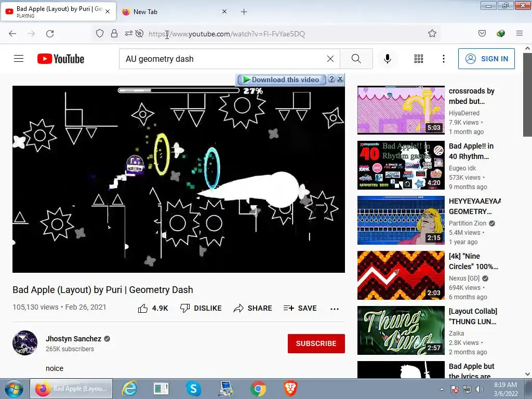Click the HiyaDerred channel name
The height and width of the screenshot is (399, 532).
tap(464, 113)
